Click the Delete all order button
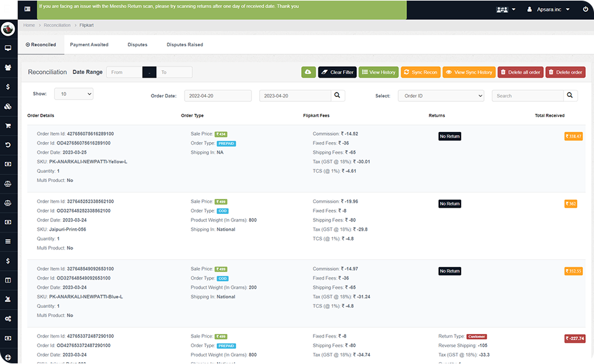 [521, 72]
